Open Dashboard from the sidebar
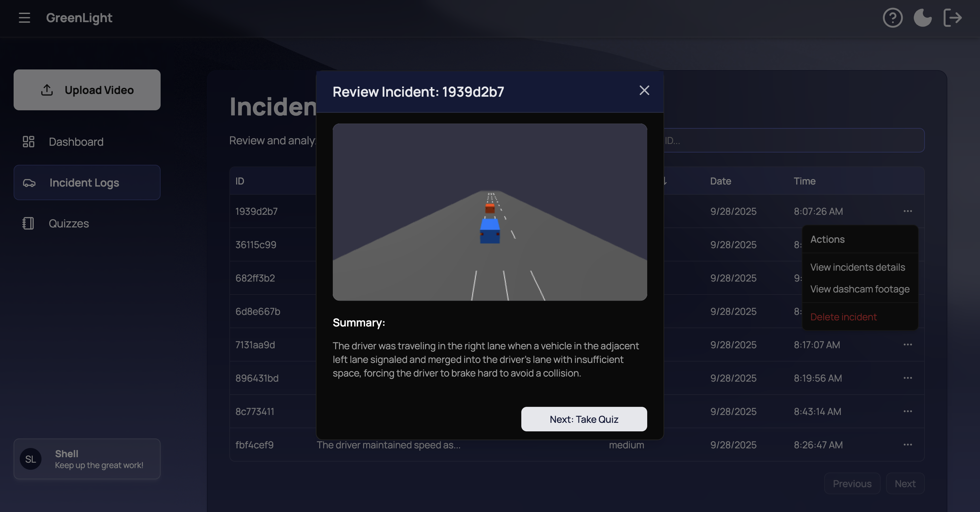Screen dimensions: 980x512 [76, 142]
